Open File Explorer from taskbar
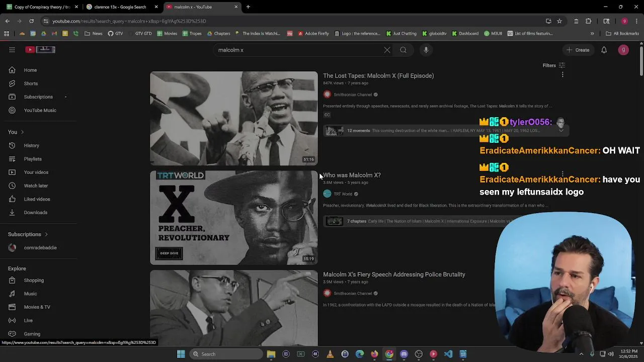Viewport: 644px width, 362px height. pos(271,354)
